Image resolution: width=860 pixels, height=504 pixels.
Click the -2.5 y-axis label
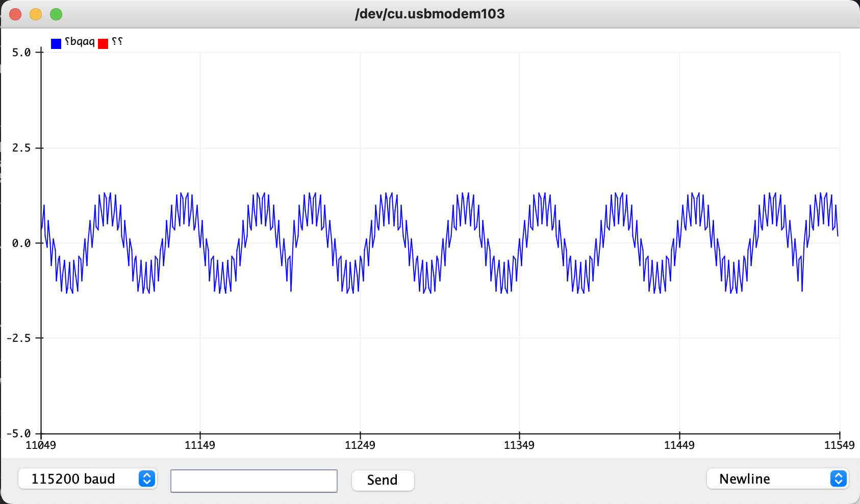[x=18, y=338]
